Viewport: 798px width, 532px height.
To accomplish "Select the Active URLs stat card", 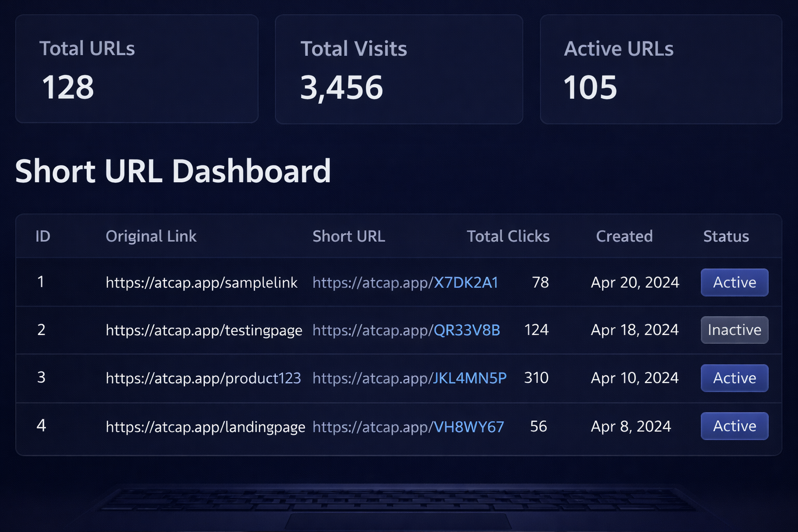I will coord(661,69).
